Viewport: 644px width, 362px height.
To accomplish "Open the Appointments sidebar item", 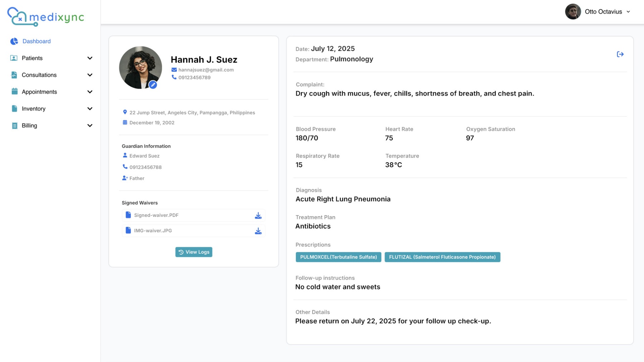I will (39, 92).
